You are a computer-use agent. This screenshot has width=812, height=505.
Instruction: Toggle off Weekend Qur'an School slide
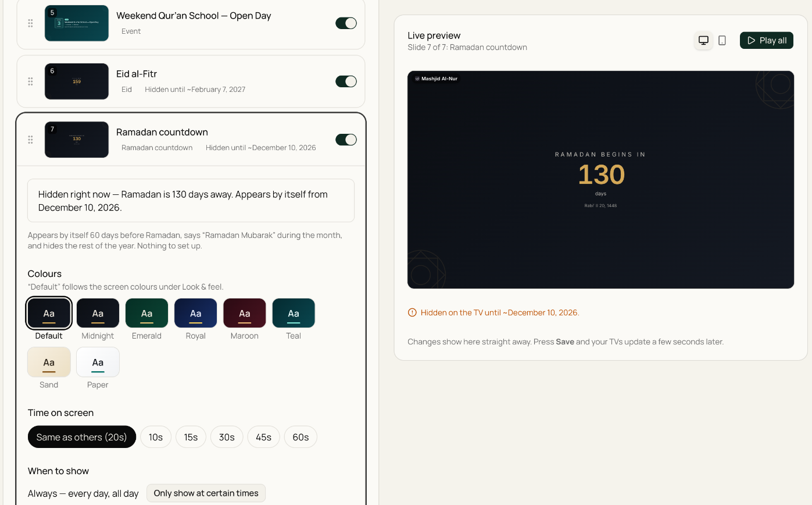tap(346, 23)
